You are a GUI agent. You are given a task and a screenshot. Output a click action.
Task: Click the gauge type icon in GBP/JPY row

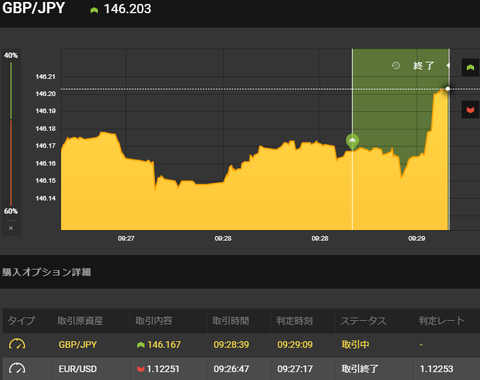(x=17, y=344)
